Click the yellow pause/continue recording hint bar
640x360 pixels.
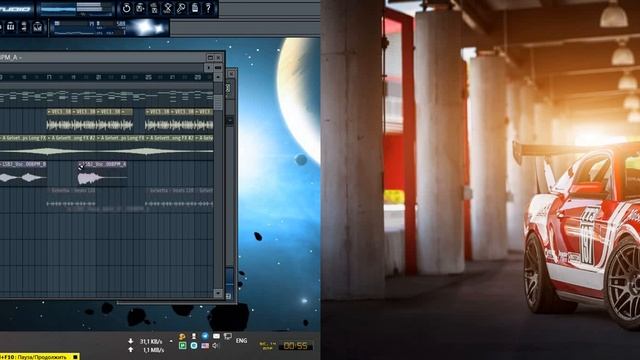[x=39, y=357]
